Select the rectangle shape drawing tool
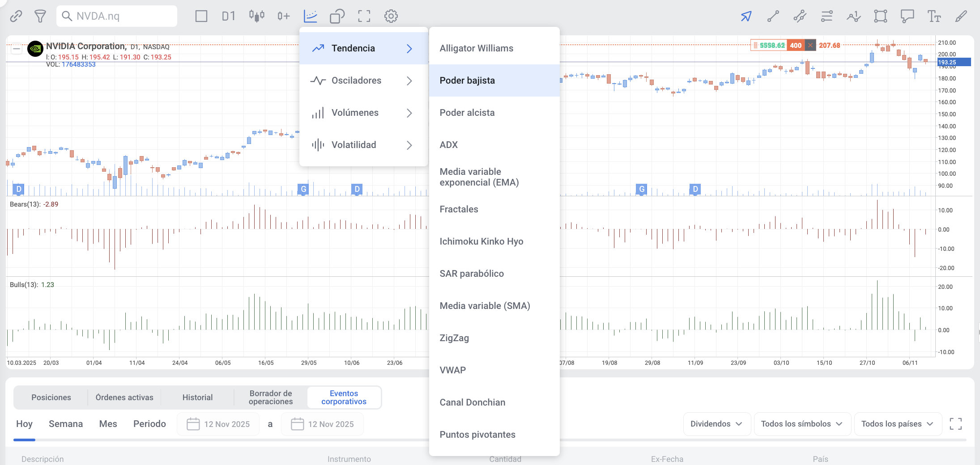The height and width of the screenshot is (465, 980). point(881,17)
